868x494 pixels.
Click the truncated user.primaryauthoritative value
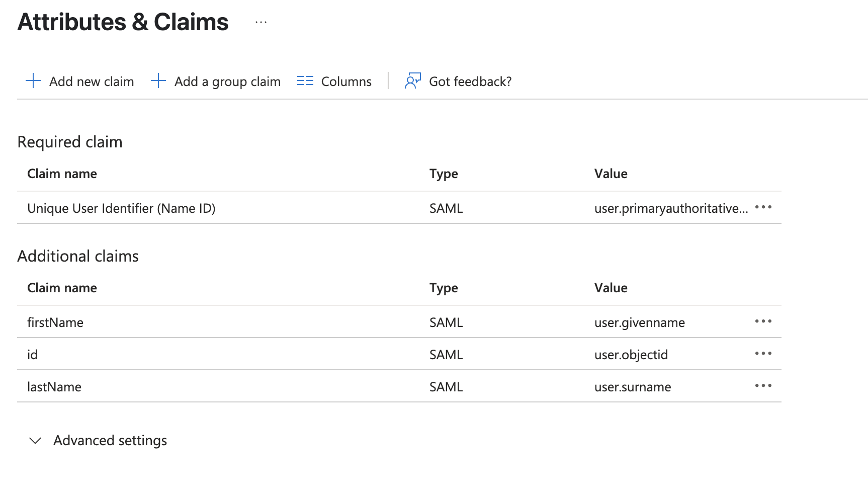[x=671, y=207]
